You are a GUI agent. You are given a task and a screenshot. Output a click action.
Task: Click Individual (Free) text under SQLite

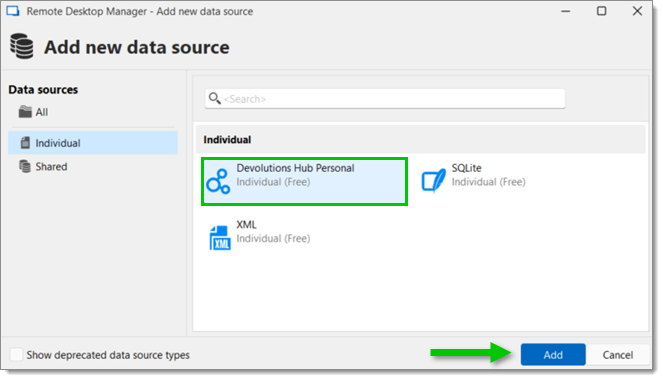click(488, 182)
